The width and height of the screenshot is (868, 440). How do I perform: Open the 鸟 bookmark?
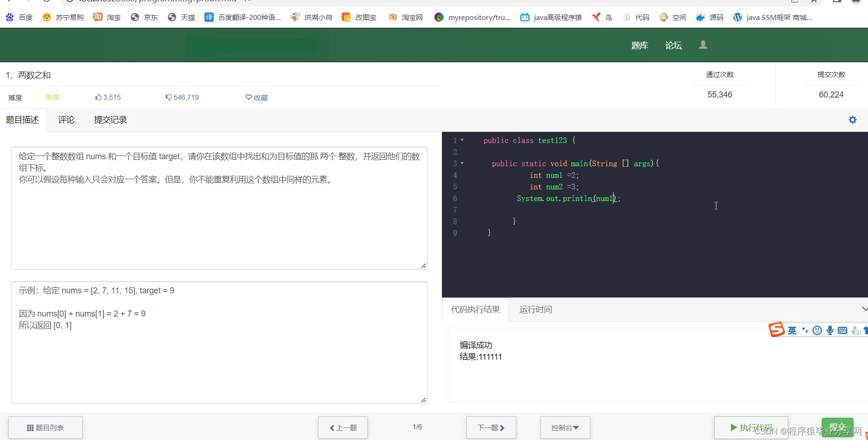pyautogui.click(x=602, y=17)
